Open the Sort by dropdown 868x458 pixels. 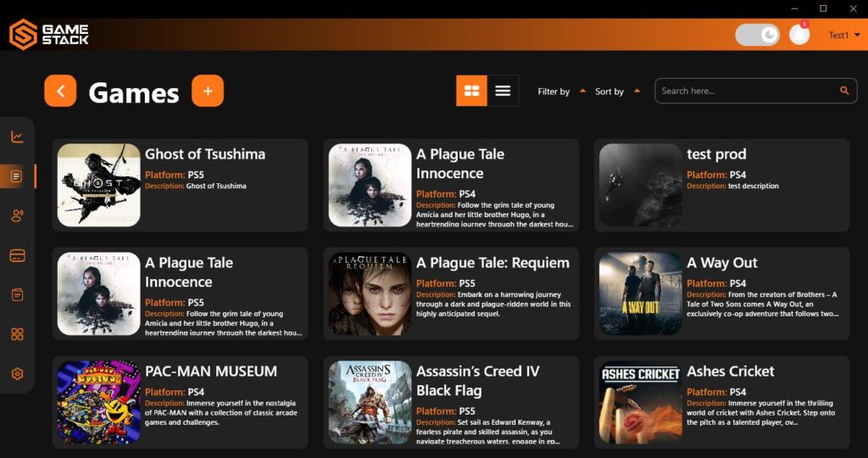(x=616, y=92)
